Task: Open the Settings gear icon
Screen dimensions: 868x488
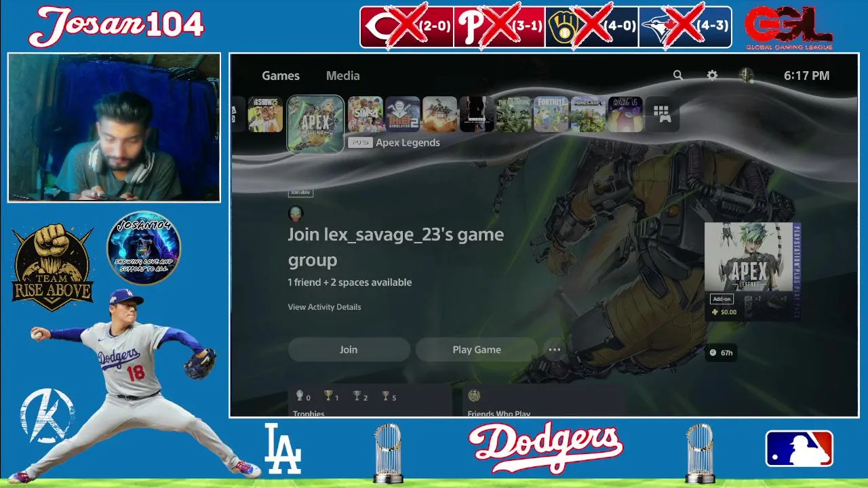Action: (x=712, y=75)
